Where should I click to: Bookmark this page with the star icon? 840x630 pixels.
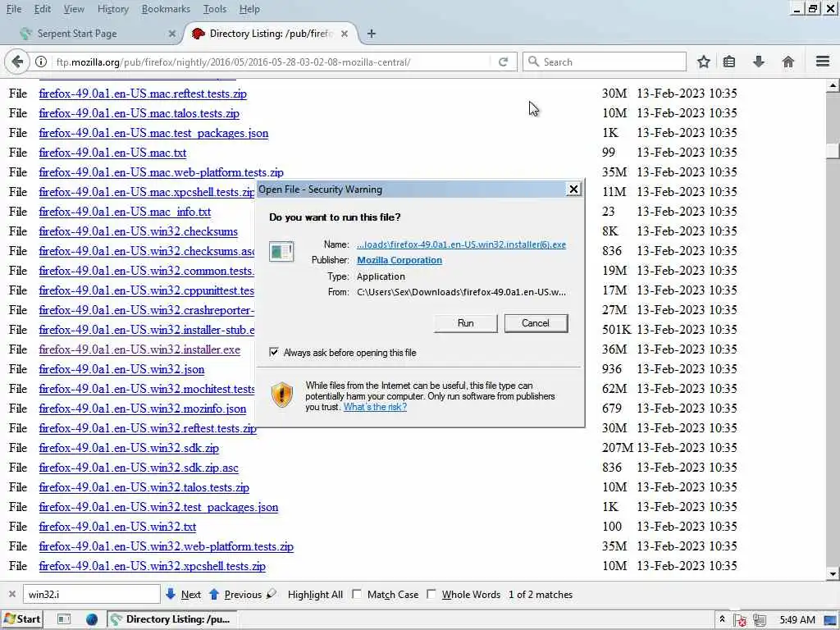pyautogui.click(x=703, y=62)
